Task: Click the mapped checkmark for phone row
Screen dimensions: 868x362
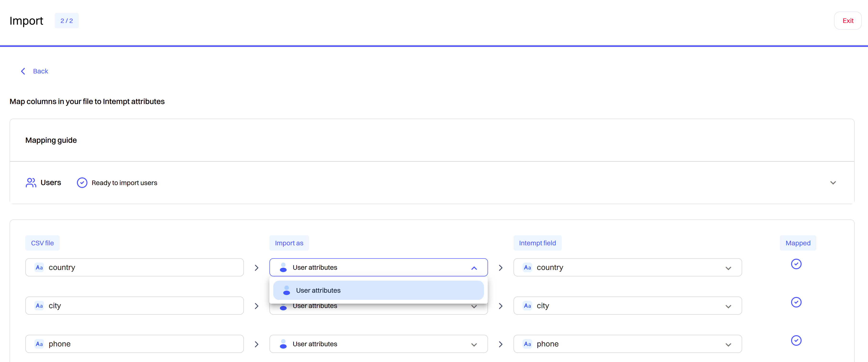Action: (x=796, y=340)
